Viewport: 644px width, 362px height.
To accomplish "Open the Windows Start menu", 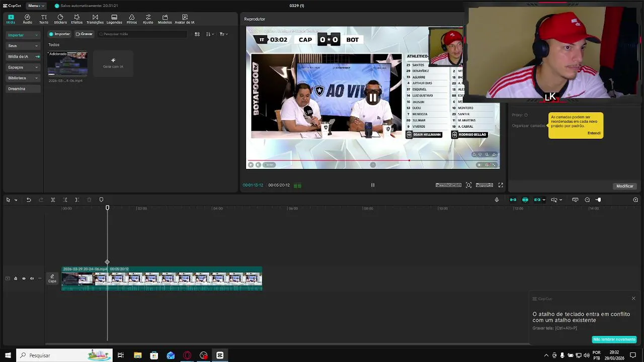I will click(8, 355).
